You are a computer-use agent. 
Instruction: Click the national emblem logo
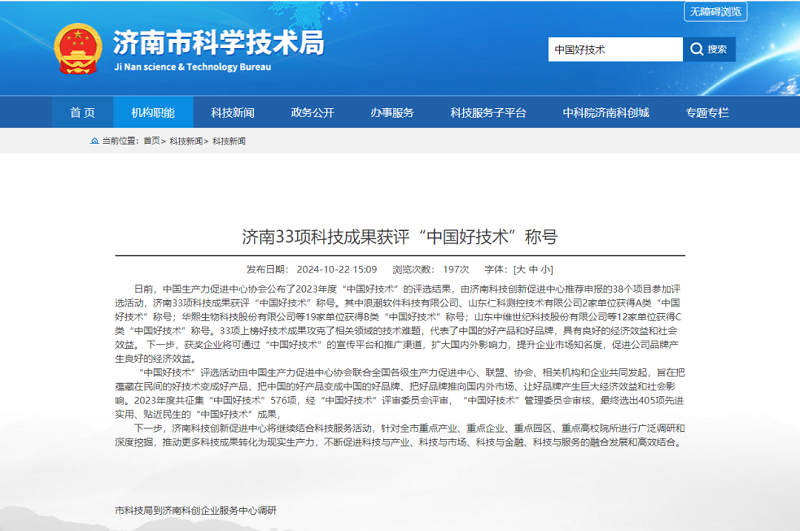coord(75,49)
